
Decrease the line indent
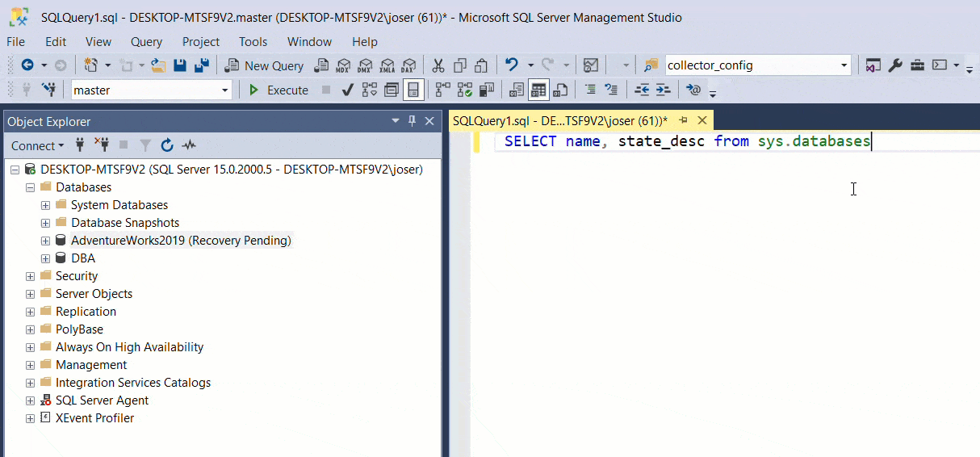(x=642, y=90)
